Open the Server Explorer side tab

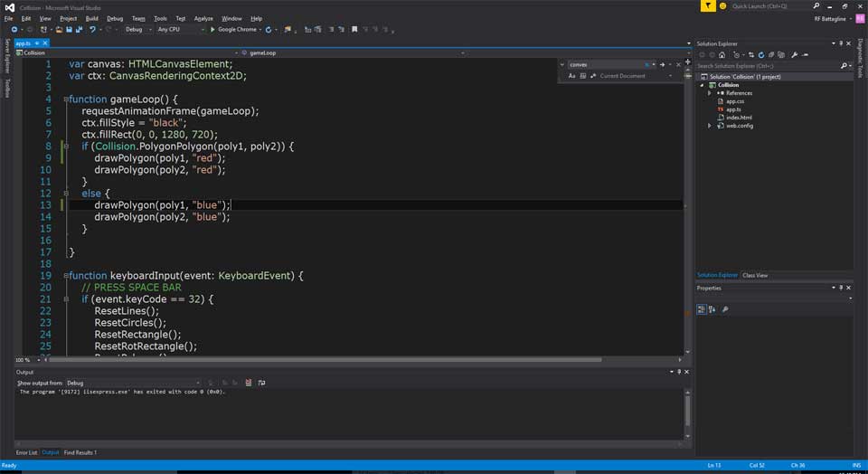[x=6, y=56]
